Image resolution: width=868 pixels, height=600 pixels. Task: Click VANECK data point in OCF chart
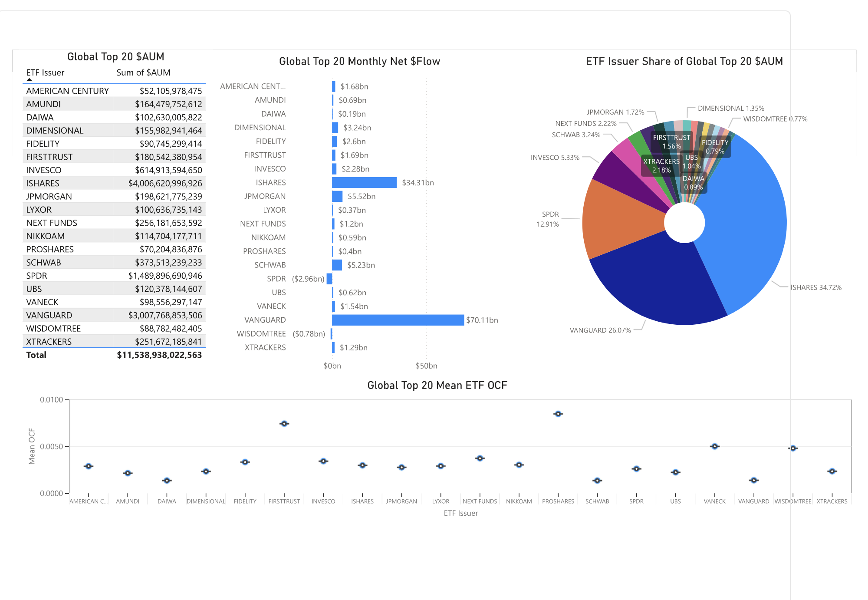(x=715, y=446)
